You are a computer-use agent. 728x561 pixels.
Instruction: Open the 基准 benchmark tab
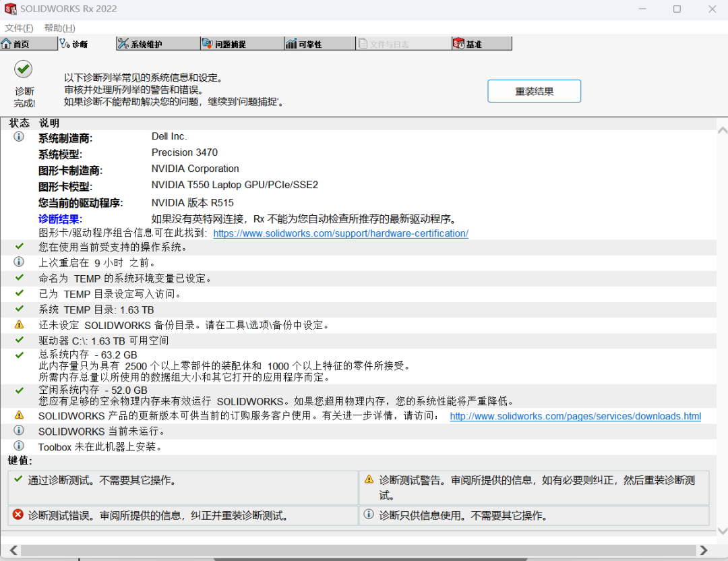(481, 44)
